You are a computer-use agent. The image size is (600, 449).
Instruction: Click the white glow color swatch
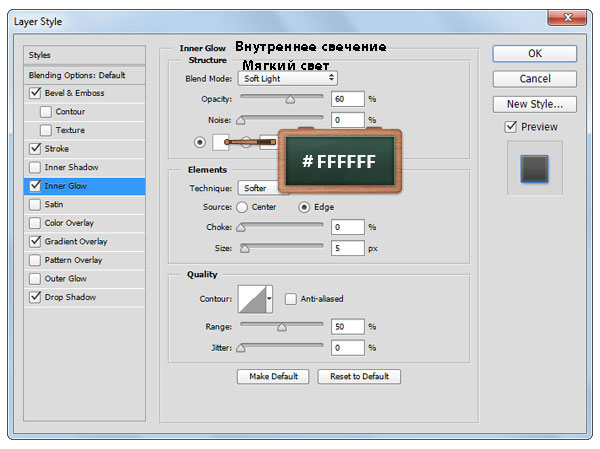point(221,142)
